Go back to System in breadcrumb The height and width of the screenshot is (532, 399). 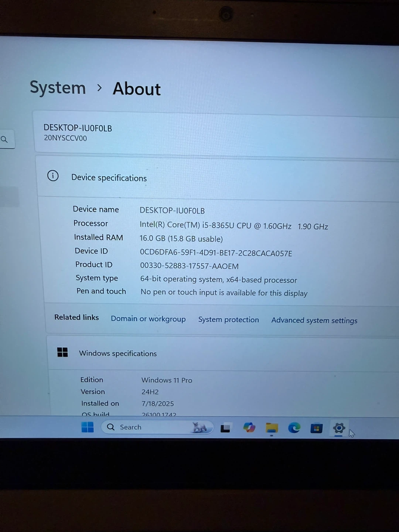pyautogui.click(x=58, y=88)
